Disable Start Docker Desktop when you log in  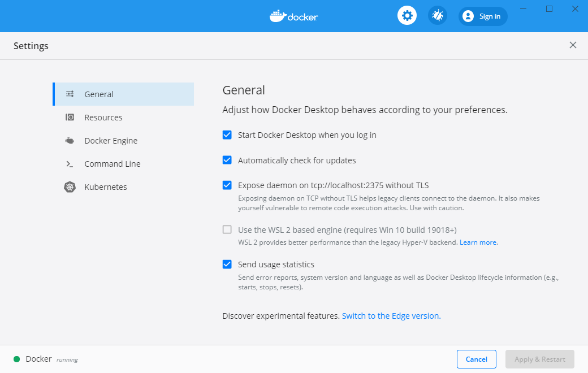click(x=227, y=135)
